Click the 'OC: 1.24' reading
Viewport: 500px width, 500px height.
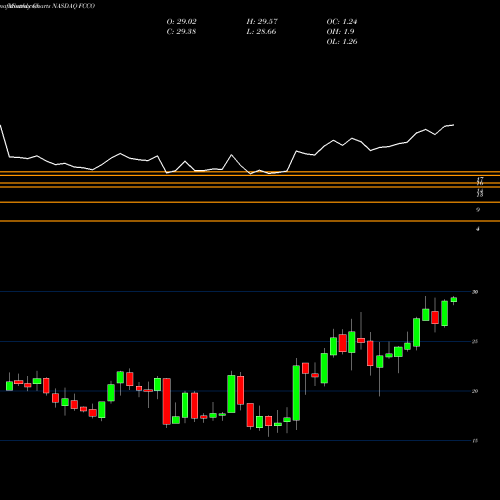[x=342, y=22]
